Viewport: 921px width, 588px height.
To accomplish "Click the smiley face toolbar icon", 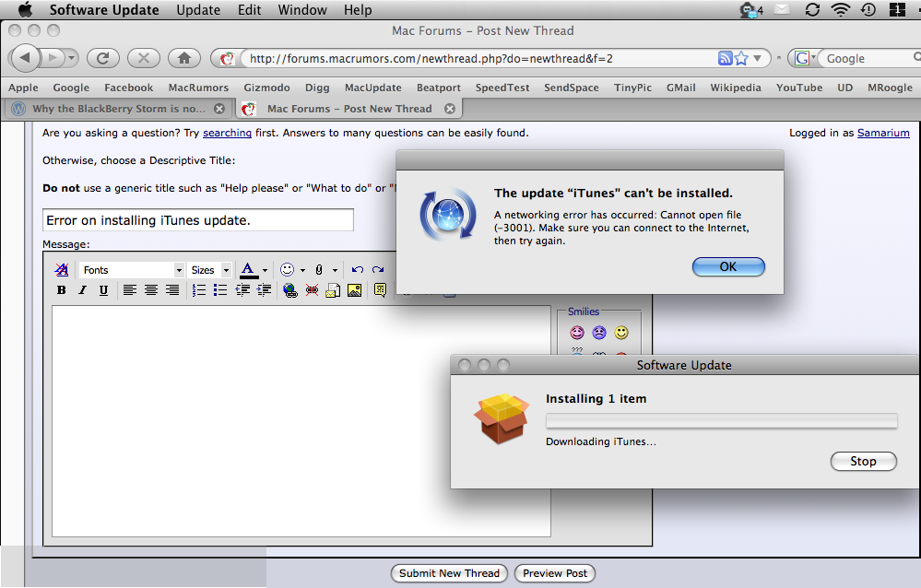I will point(287,270).
